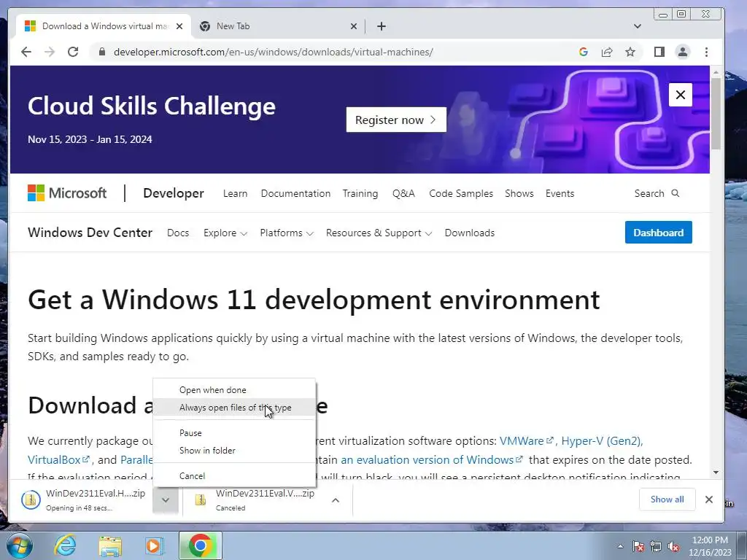This screenshot has height=560, width=747.
Task: Expand Resources & Support menu
Action: coord(379,233)
